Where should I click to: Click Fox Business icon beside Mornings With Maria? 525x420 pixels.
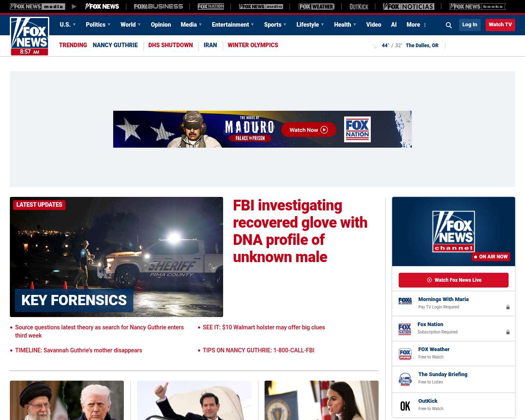click(405, 301)
